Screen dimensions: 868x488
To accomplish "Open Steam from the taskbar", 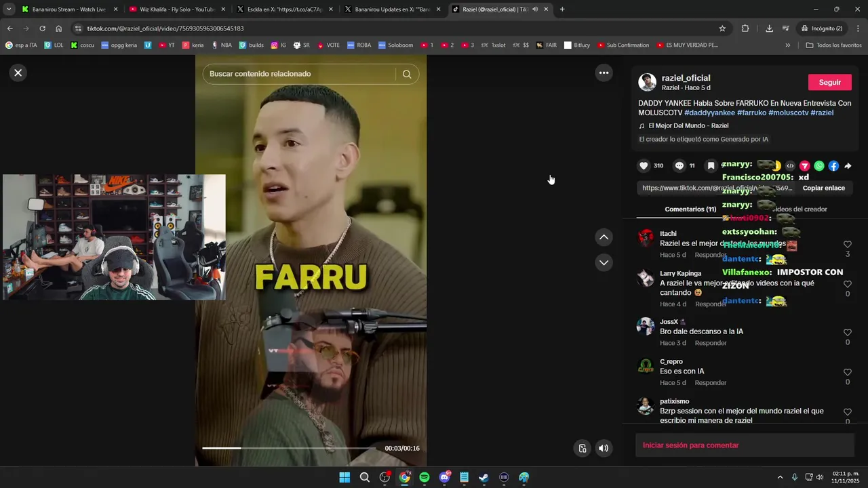I will pyautogui.click(x=484, y=477).
